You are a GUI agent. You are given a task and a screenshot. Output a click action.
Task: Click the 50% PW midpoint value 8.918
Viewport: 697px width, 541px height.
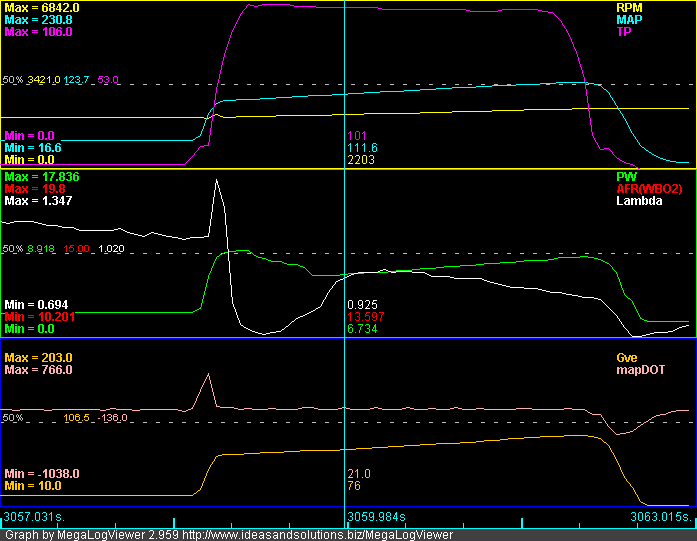point(41,248)
